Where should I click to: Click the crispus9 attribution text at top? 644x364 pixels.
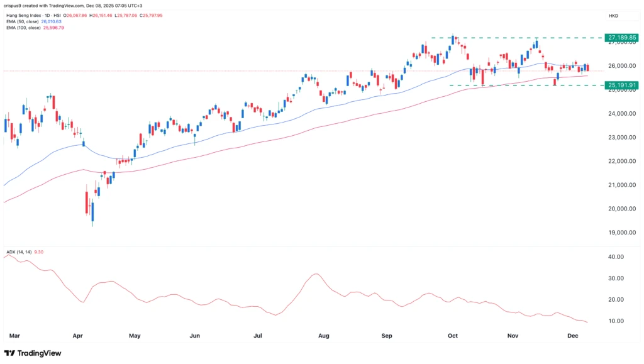(13, 4)
